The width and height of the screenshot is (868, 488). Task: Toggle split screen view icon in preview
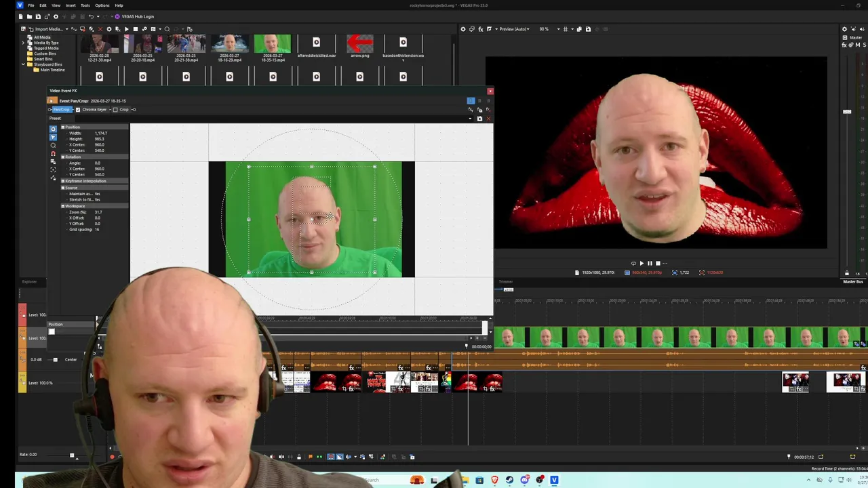coord(489,29)
